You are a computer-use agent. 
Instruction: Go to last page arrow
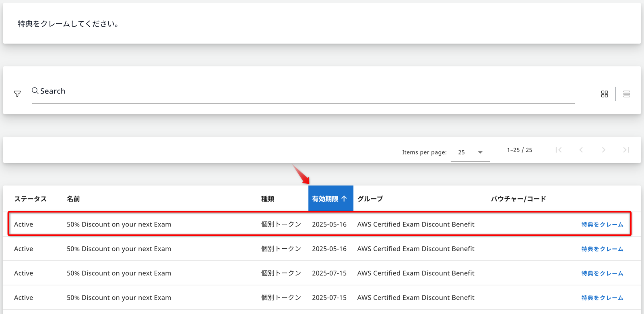point(626,150)
